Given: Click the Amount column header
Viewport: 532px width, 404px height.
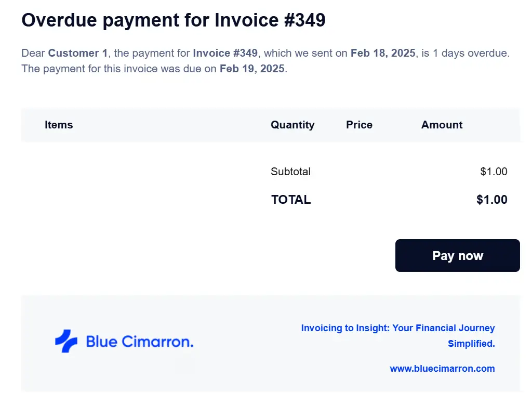Looking at the screenshot, I should tap(442, 125).
